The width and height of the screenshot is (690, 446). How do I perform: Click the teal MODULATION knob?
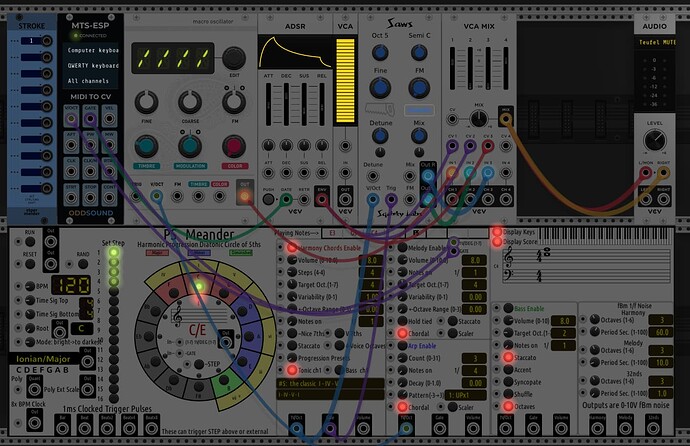[x=190, y=146]
